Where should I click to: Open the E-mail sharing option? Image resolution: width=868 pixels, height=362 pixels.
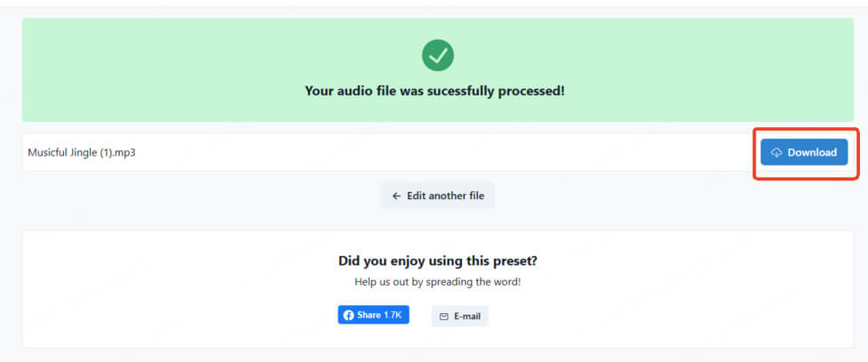(460, 316)
